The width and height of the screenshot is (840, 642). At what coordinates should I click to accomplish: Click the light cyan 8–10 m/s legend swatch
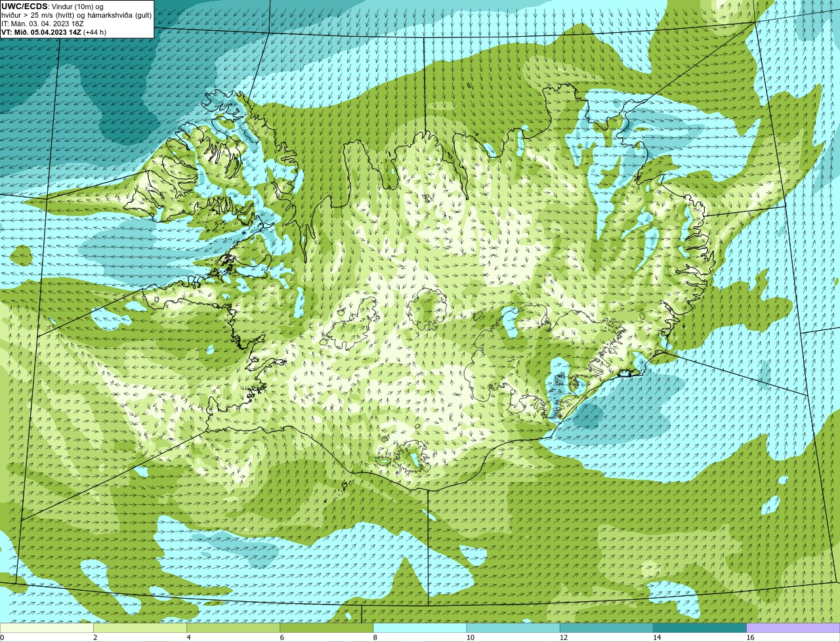(x=420, y=628)
